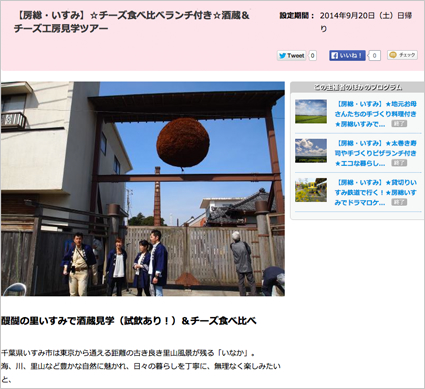Image resolution: width=425 pixels, height=389 pixels.
Task: Open the Tweet count bubble
Action: tap(312, 56)
